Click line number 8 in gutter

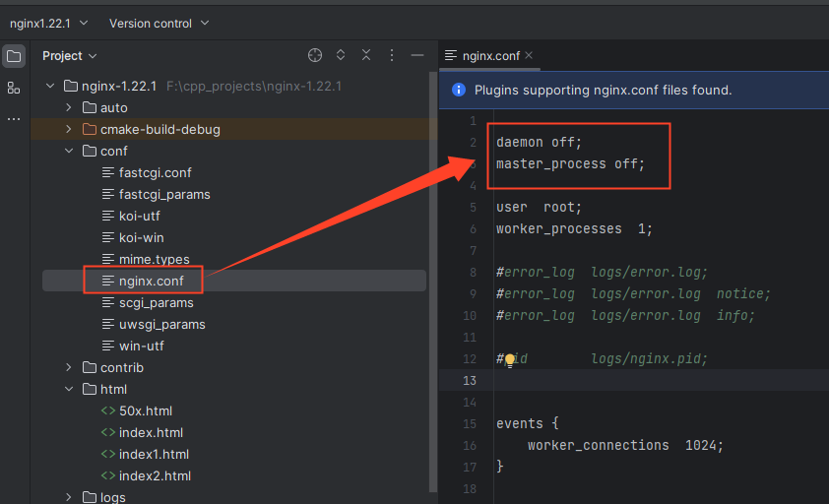pos(474,273)
